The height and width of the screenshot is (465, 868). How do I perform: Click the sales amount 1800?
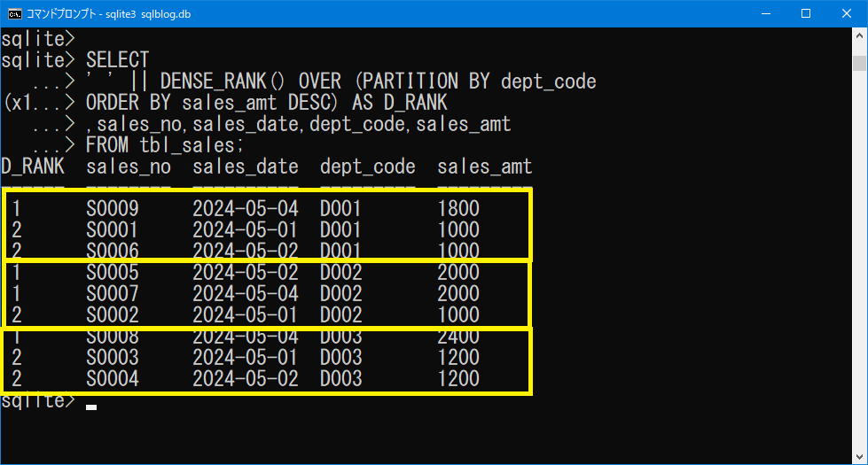[458, 208]
